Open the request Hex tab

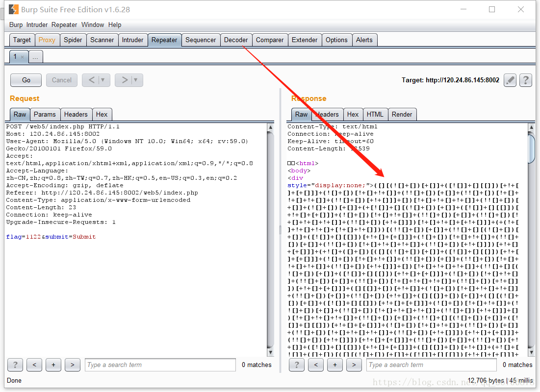point(102,114)
